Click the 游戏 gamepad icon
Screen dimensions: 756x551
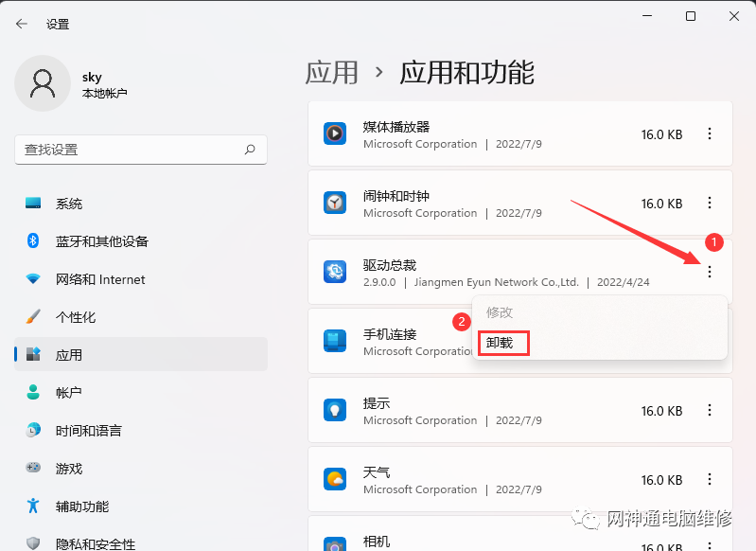tap(33, 467)
